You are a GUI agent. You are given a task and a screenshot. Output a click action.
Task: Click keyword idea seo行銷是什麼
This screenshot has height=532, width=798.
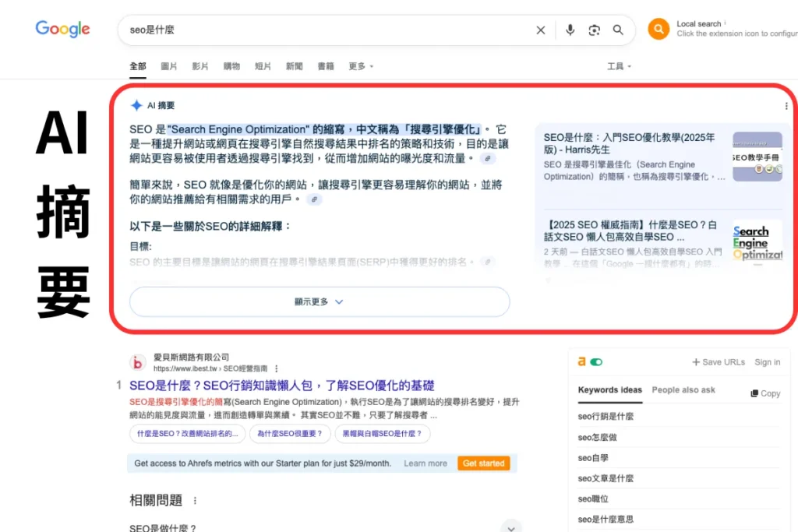[606, 417]
